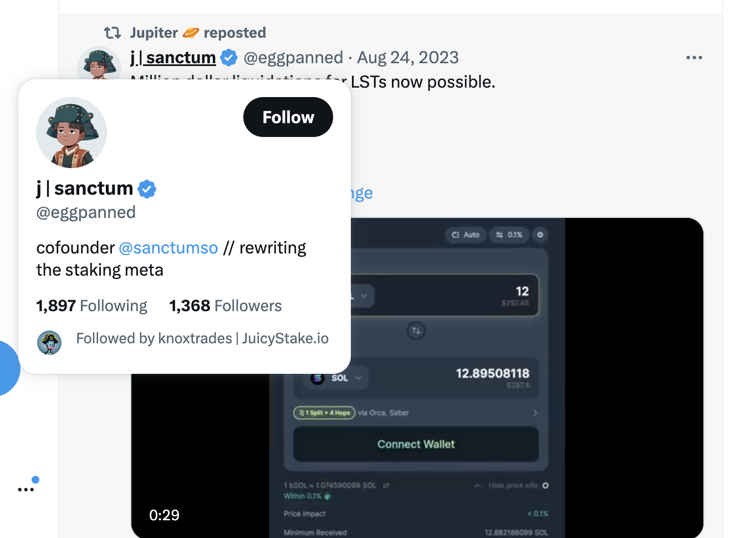View the 1,897 Following list
Screen dimensions: 756x538
click(x=91, y=306)
